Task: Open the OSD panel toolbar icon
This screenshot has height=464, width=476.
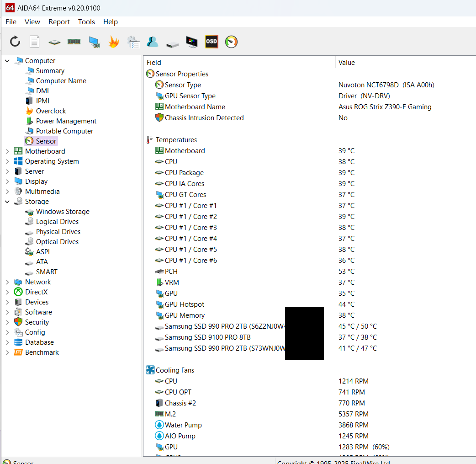Action: pos(212,42)
